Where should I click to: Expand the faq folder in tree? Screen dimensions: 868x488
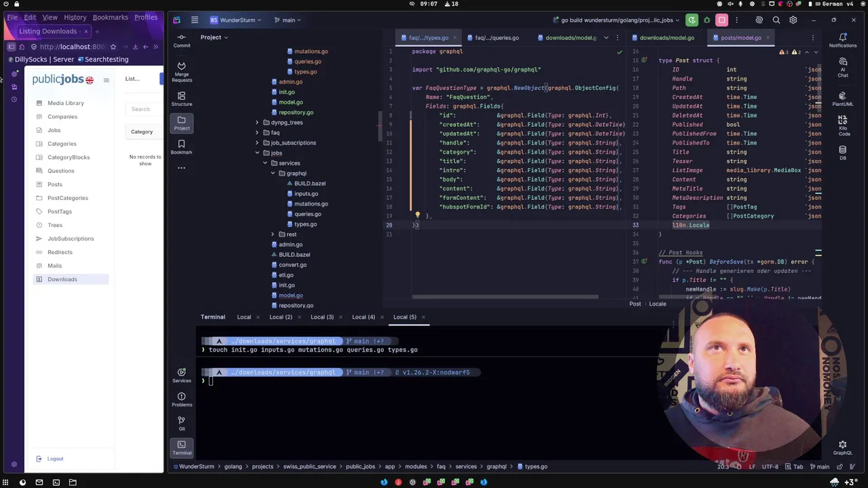(x=258, y=133)
